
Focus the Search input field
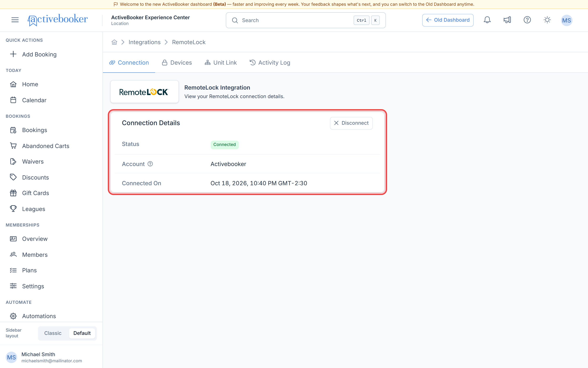[305, 20]
